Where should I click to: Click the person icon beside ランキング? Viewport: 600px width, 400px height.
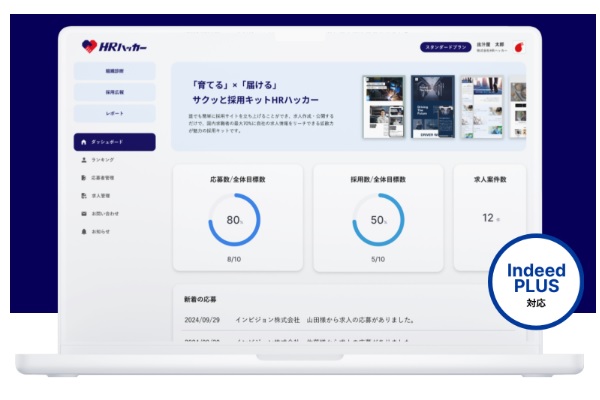point(83,160)
